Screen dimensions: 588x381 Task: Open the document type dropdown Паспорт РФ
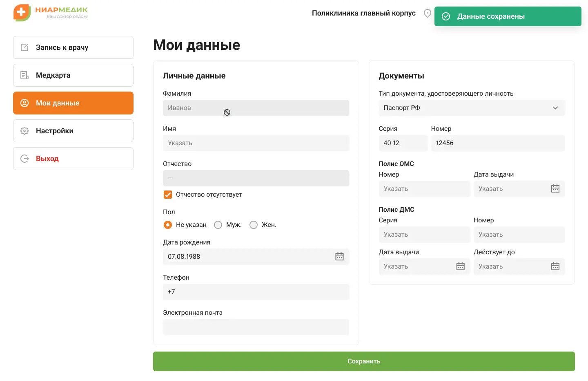[x=472, y=108]
